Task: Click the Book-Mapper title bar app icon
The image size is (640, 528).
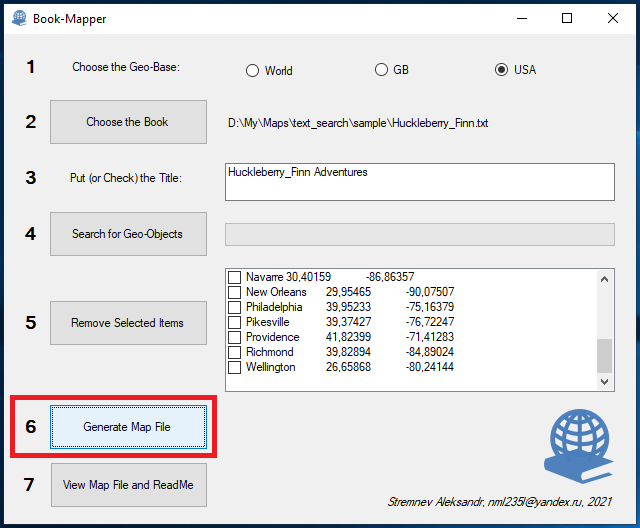Action: (x=19, y=18)
